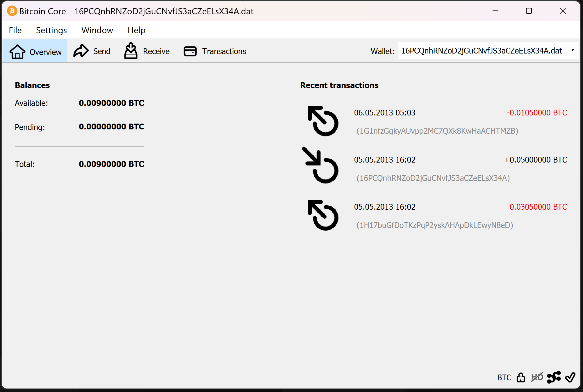The width and height of the screenshot is (583, 392).
Task: Open the Receive tab
Action: click(147, 51)
